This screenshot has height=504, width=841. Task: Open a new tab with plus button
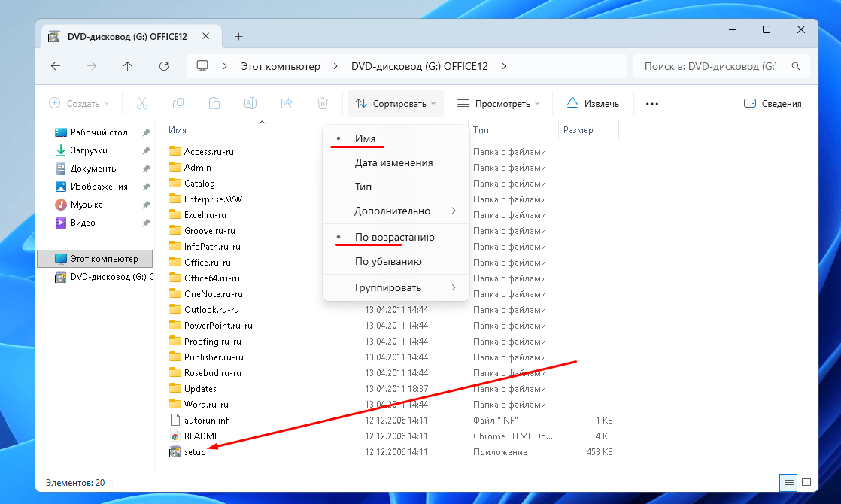pyautogui.click(x=238, y=36)
